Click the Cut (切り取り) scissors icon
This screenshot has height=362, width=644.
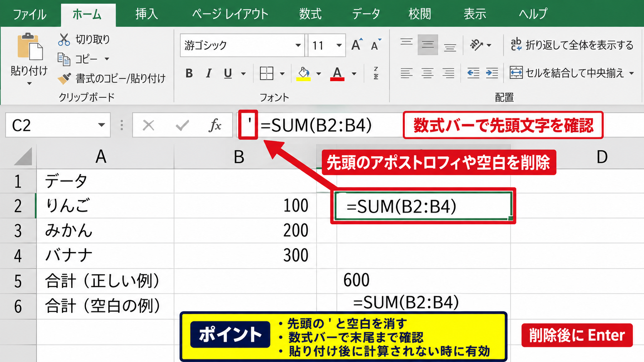coord(64,39)
